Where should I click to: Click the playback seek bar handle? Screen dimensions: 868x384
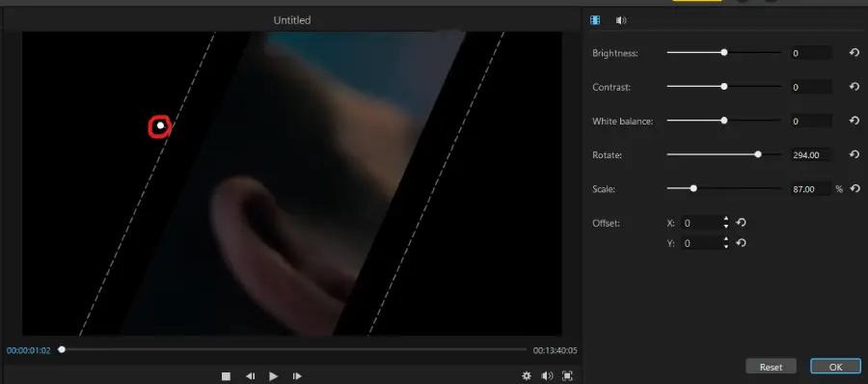click(x=62, y=349)
